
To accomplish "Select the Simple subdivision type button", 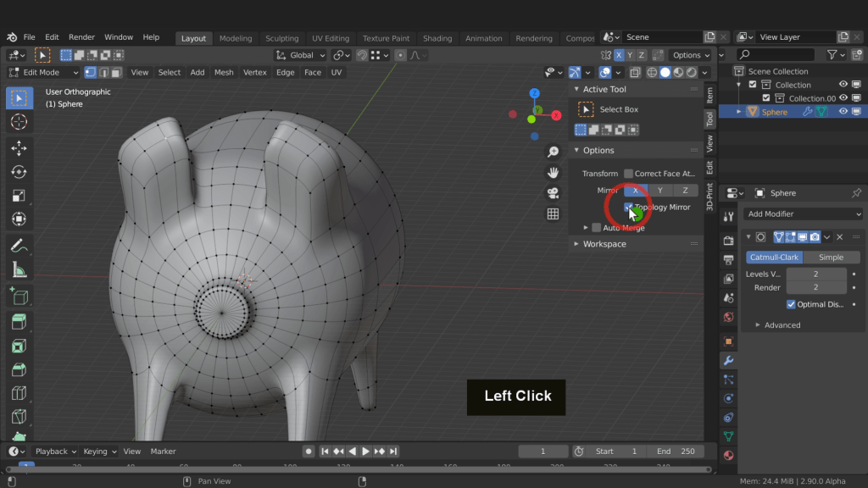I will click(x=830, y=258).
